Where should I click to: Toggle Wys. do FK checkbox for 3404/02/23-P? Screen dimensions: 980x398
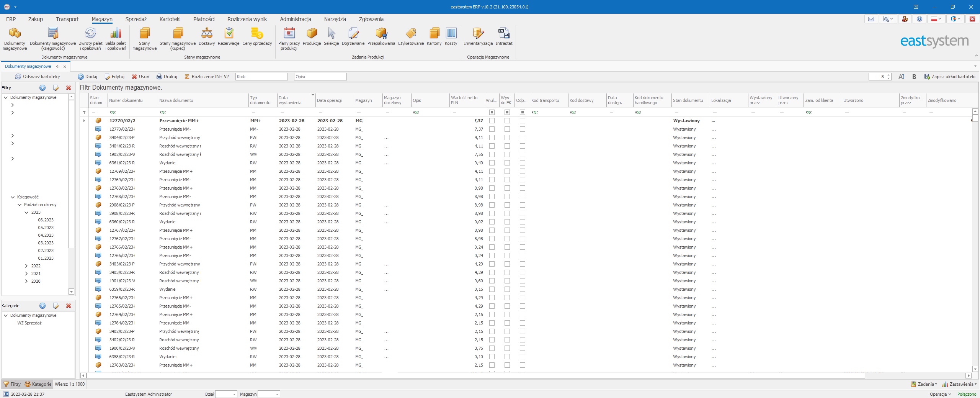pos(507,138)
